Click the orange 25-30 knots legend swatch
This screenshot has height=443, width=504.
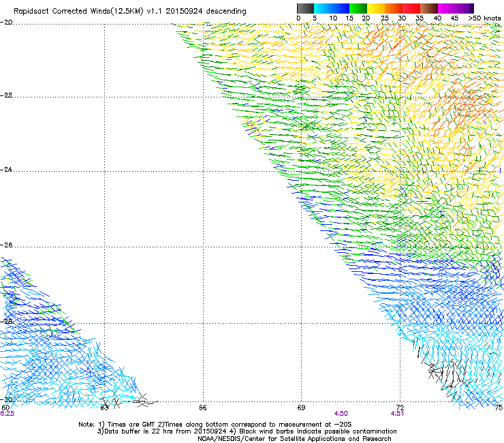[x=394, y=8]
